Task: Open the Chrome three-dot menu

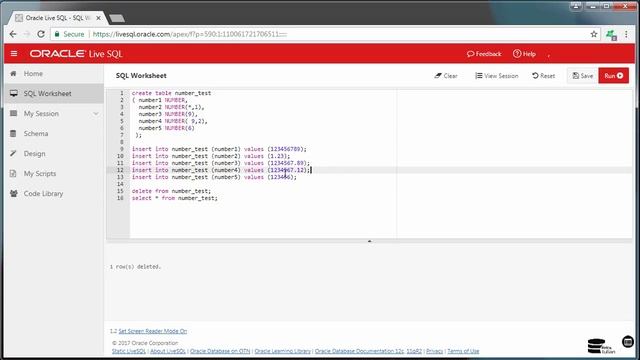Action: (627, 34)
